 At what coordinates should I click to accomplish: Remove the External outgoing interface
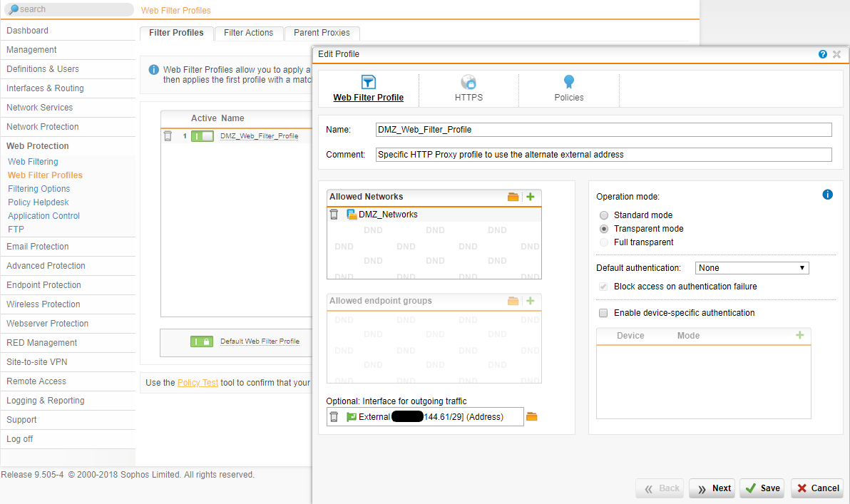tap(334, 417)
